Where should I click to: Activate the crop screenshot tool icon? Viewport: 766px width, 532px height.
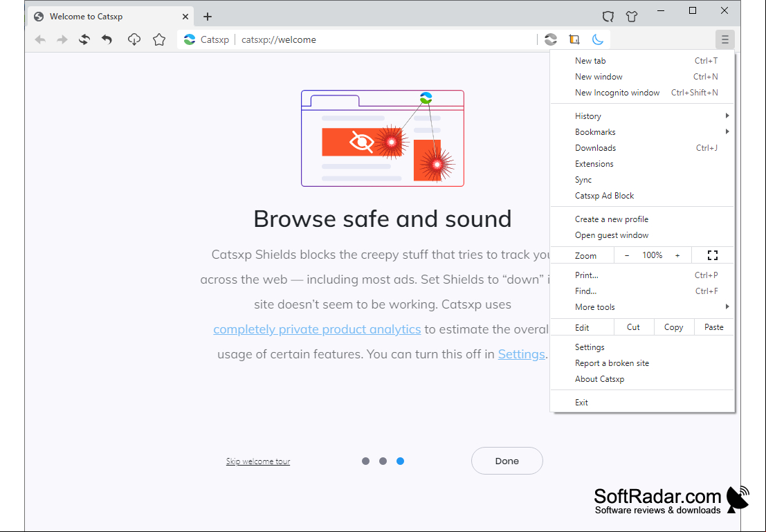(574, 39)
